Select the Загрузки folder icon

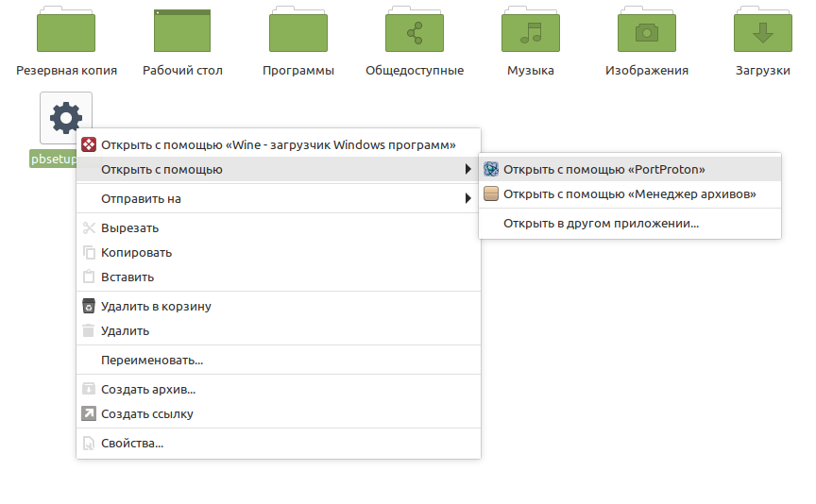pos(763,29)
